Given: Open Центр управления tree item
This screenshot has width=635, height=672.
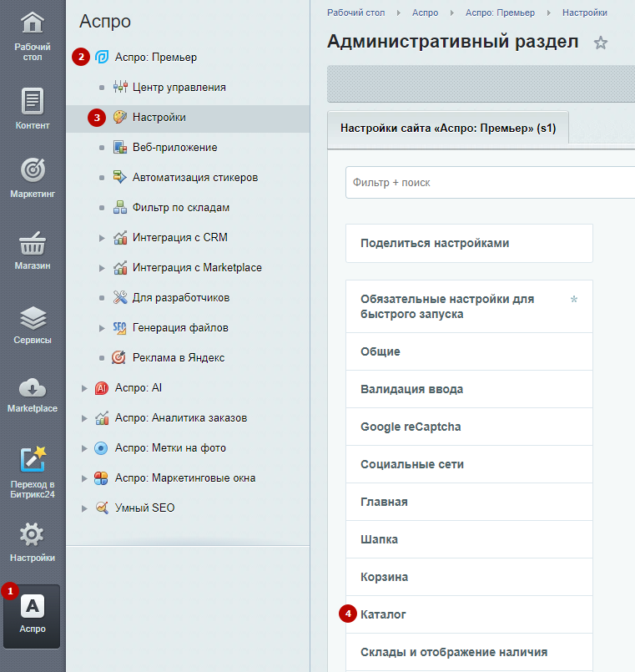Looking at the screenshot, I should tap(179, 88).
